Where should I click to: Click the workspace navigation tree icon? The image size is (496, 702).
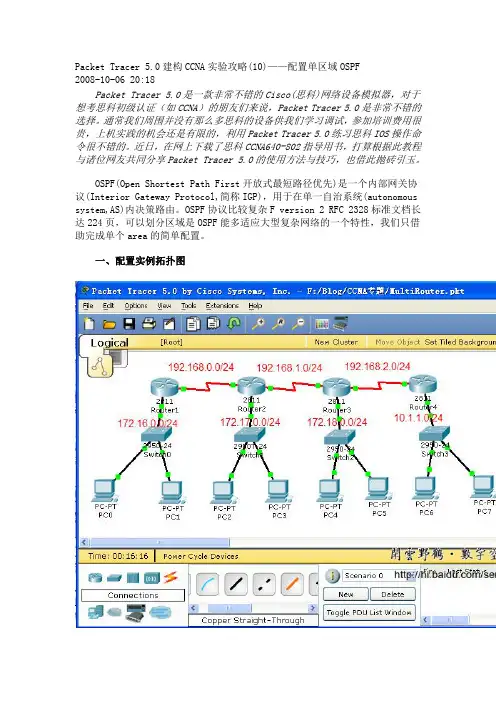pos(99,366)
